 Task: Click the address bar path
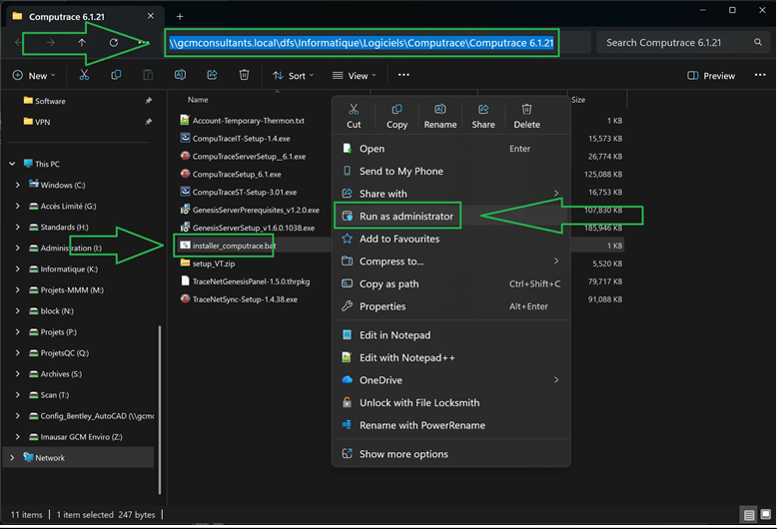click(362, 43)
